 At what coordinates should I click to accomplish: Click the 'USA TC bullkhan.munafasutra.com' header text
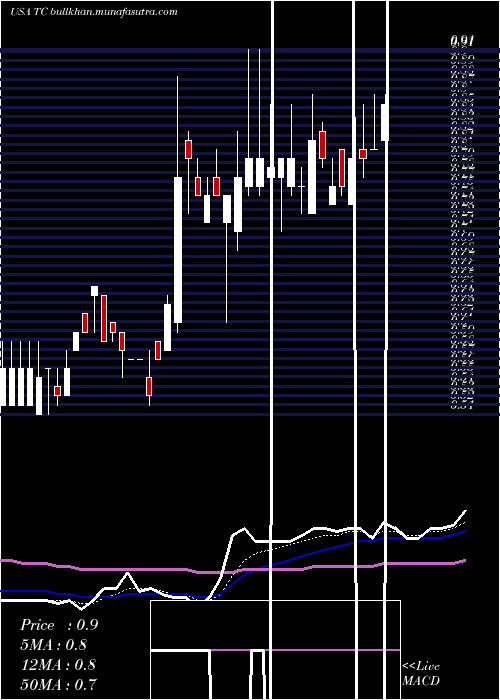(94, 12)
